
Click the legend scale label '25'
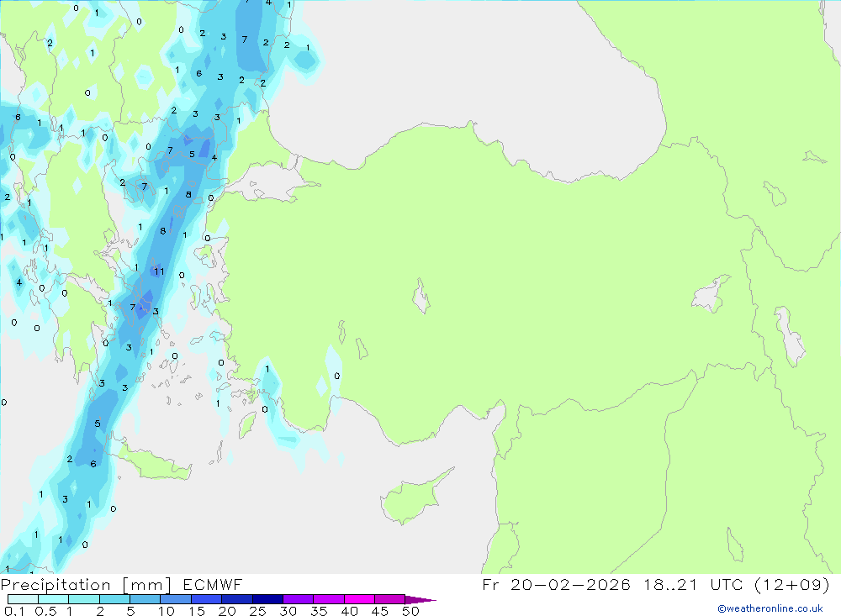click(257, 611)
